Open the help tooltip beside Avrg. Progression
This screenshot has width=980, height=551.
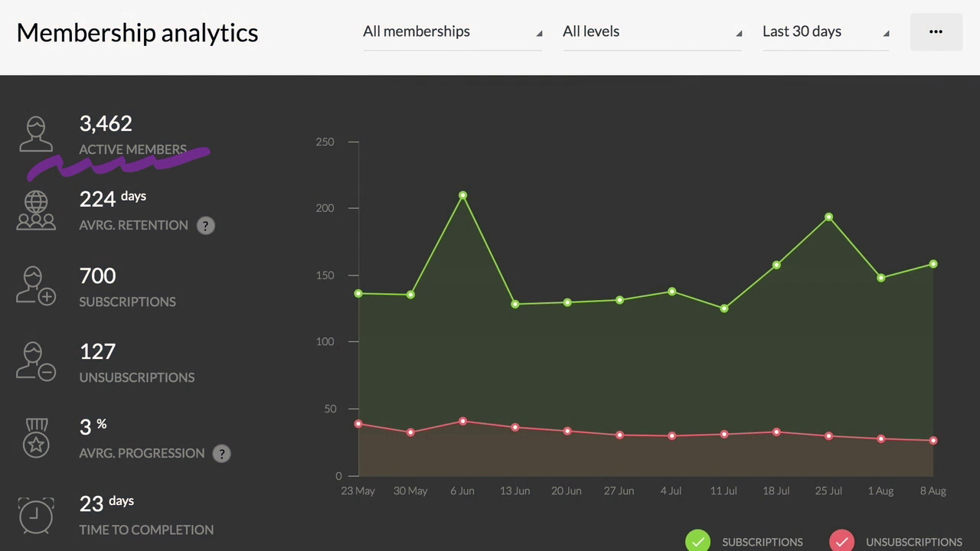click(x=221, y=454)
